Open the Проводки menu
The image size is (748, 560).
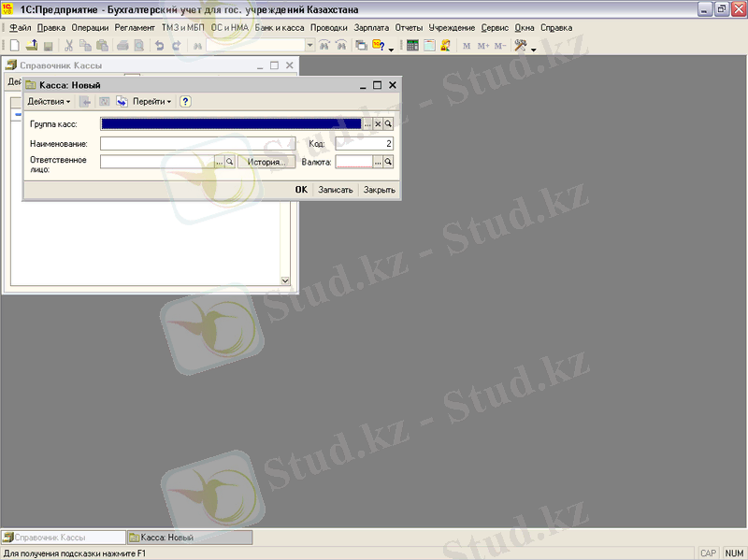coord(329,28)
